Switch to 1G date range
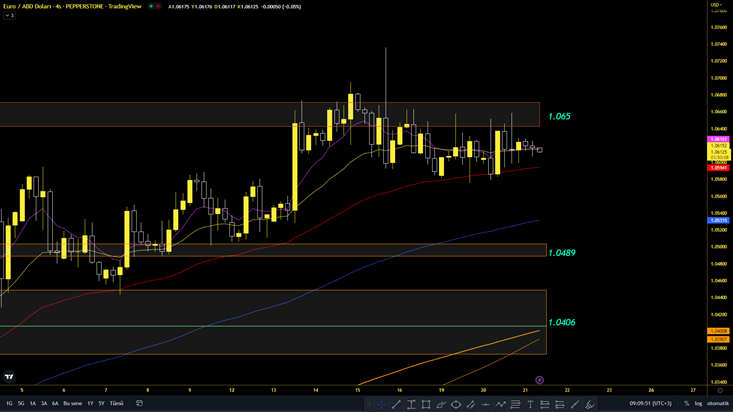733x412 pixels. (9, 403)
